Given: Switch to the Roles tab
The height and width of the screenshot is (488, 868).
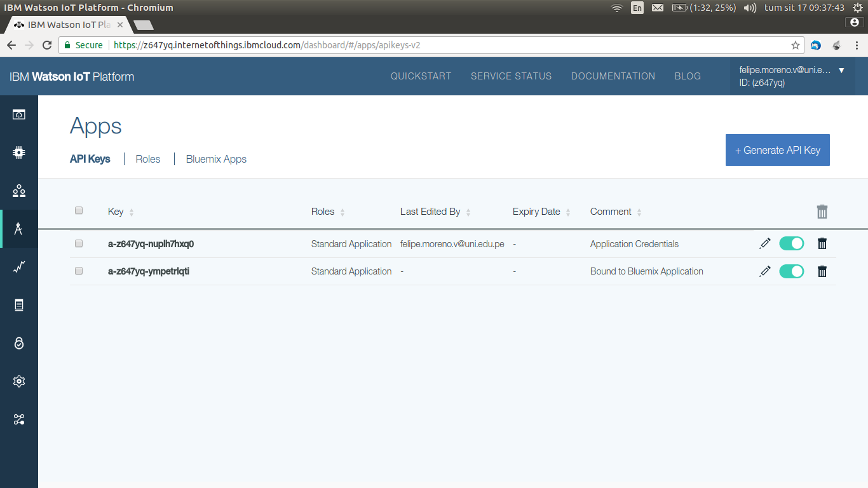Looking at the screenshot, I should [148, 159].
